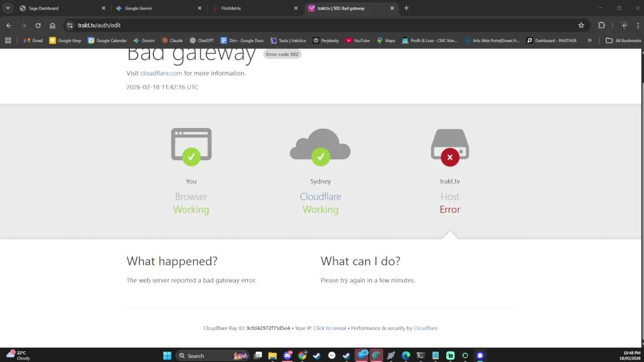Close the FlickMetrix tab

296,8
